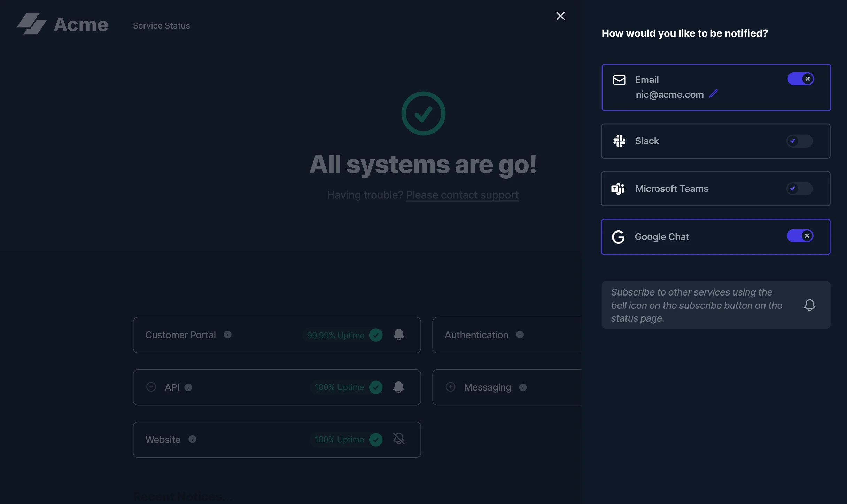Click the Email notification icon

pos(619,80)
